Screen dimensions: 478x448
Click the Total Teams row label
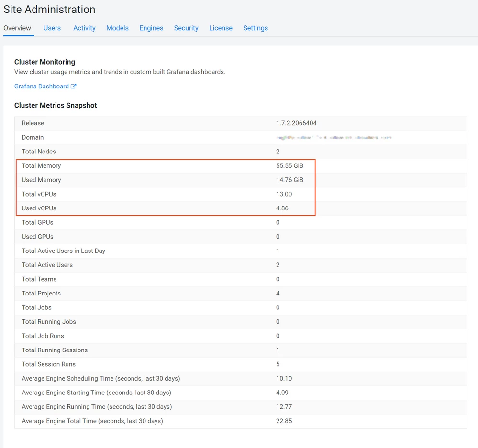(39, 279)
